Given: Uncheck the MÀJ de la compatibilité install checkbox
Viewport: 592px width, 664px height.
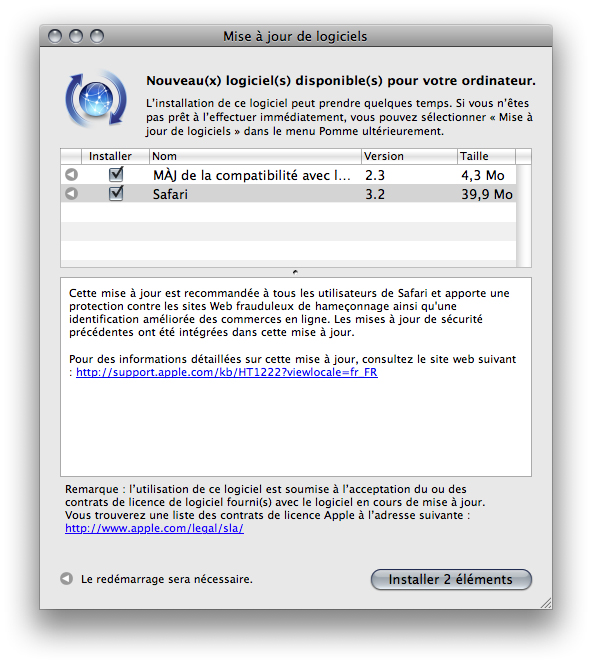Looking at the screenshot, I should click(x=116, y=174).
